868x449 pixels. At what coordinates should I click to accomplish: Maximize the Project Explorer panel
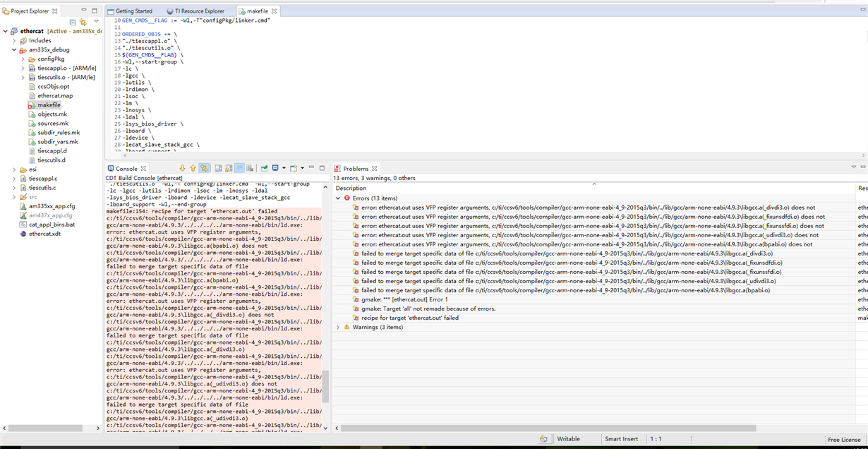tap(95, 11)
